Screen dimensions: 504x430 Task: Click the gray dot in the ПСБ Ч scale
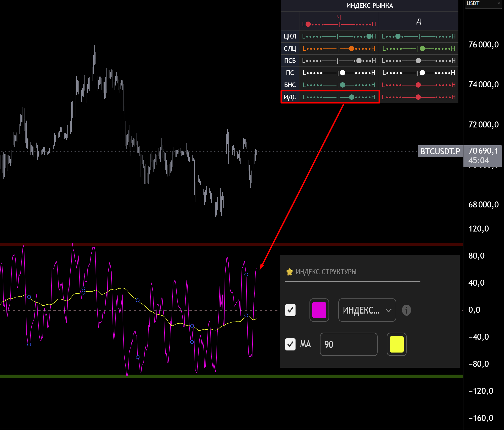tap(359, 61)
